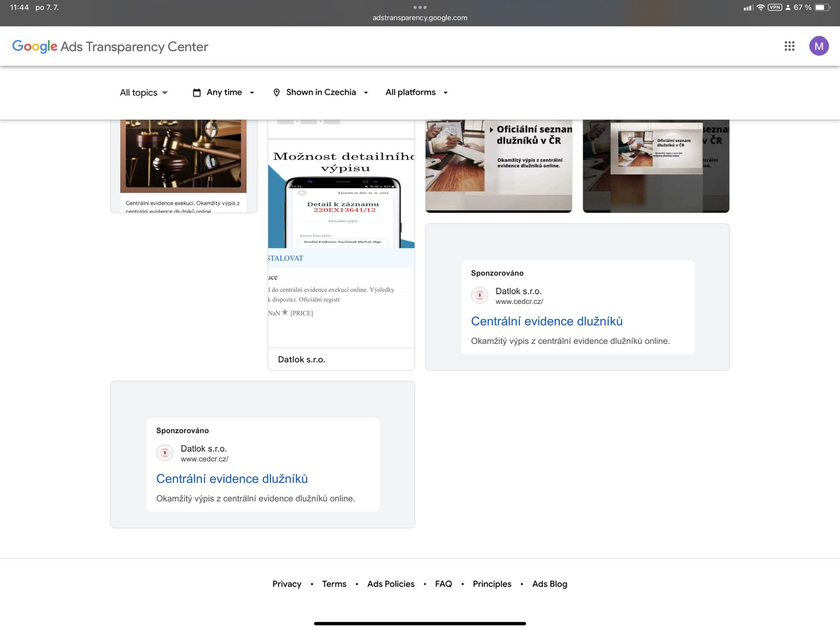This screenshot has height=630, width=840.
Task: Open the Principles footer link
Action: (492, 584)
